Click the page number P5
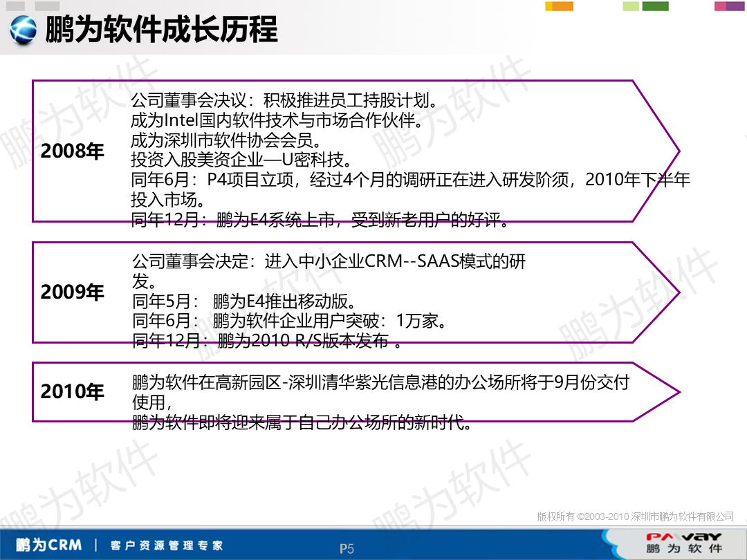The height and width of the screenshot is (560, 747). pos(347,548)
